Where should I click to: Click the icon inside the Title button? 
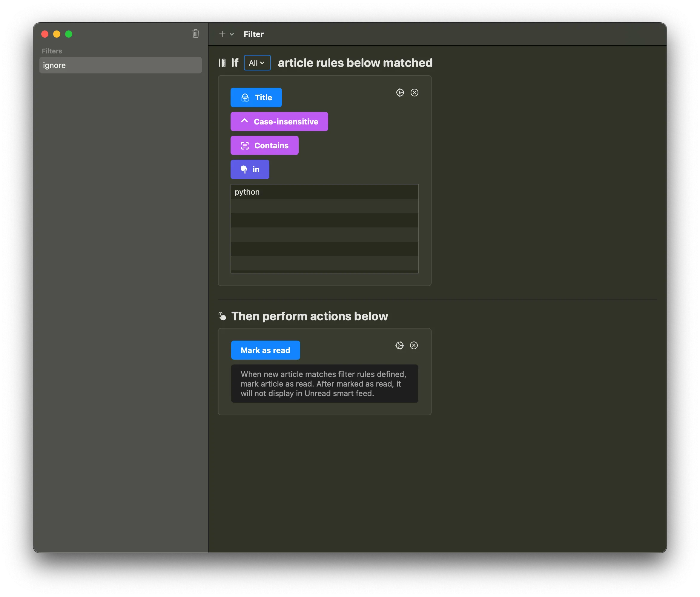pyautogui.click(x=245, y=98)
